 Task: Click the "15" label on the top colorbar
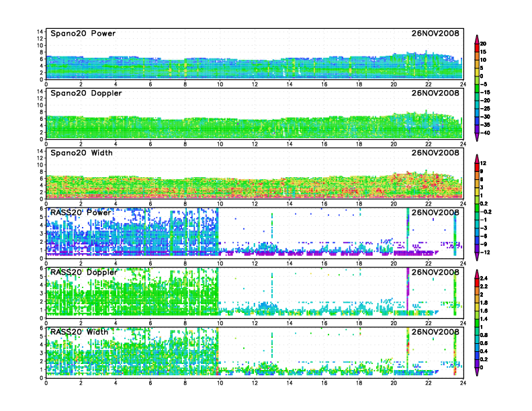483,52
